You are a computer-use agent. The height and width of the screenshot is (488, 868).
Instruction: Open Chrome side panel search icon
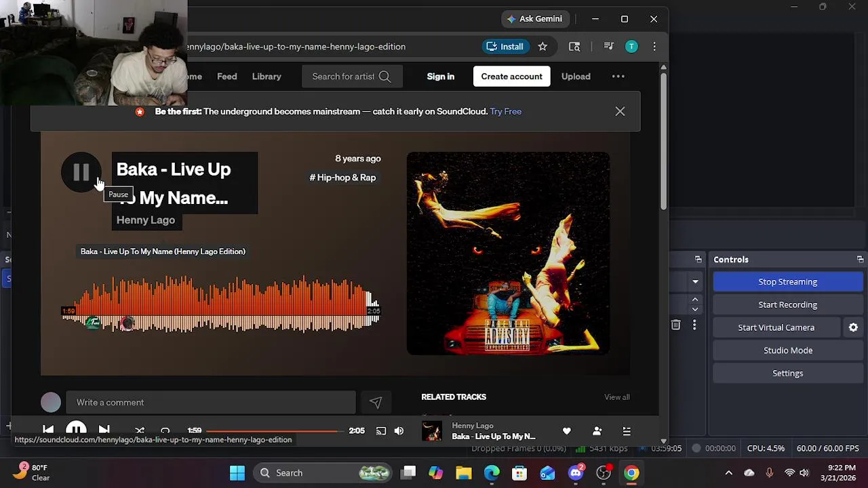click(574, 47)
